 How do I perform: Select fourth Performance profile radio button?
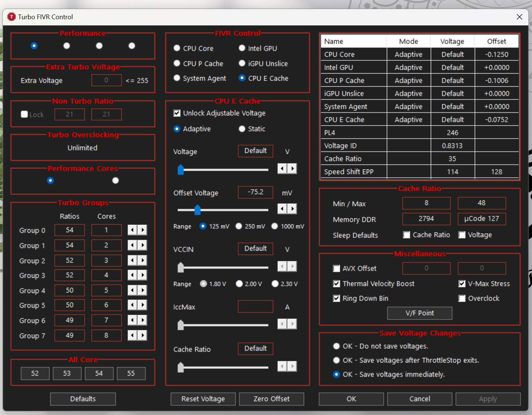132,46
